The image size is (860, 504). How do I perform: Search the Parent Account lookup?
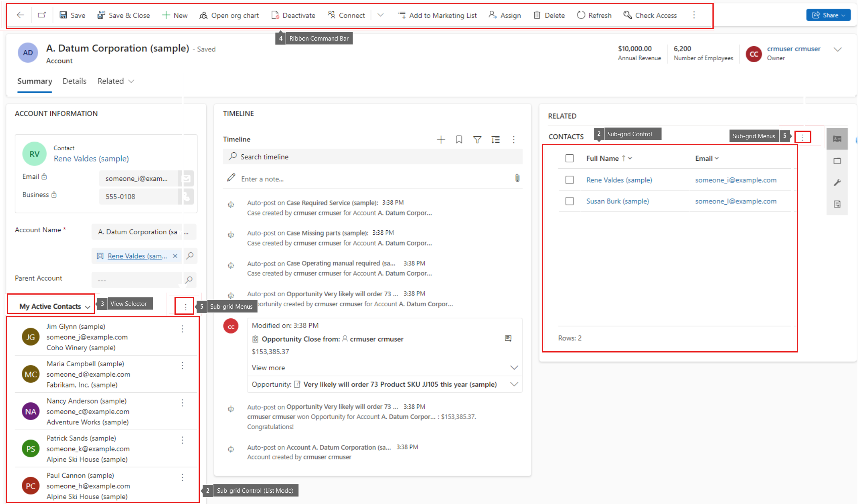189,280
